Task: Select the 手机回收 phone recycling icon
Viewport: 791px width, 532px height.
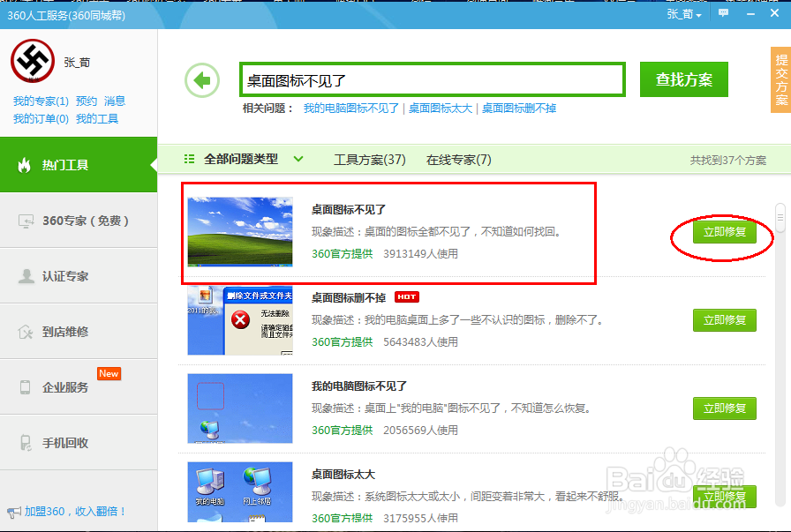Action: pos(27,442)
